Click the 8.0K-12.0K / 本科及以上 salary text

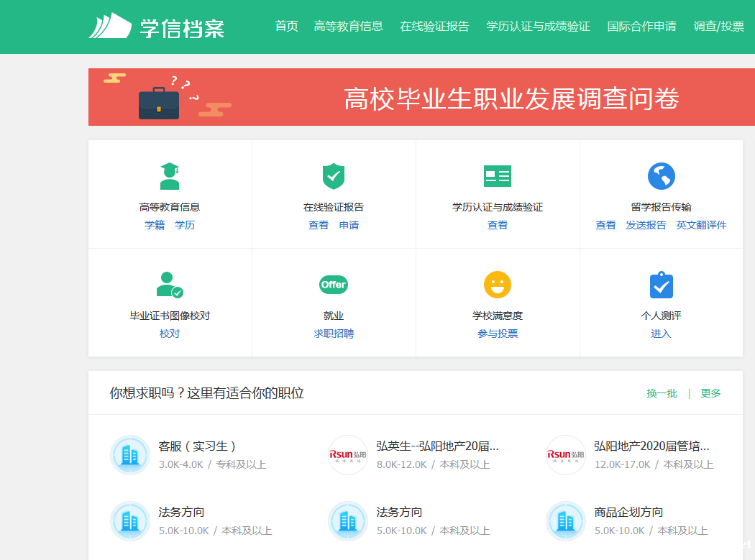pos(433,464)
